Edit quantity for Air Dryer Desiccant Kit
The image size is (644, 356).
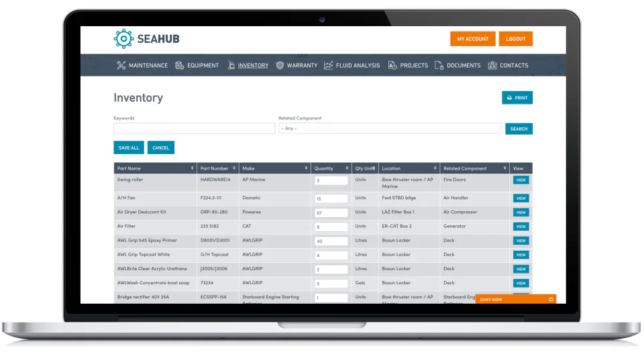331,213
